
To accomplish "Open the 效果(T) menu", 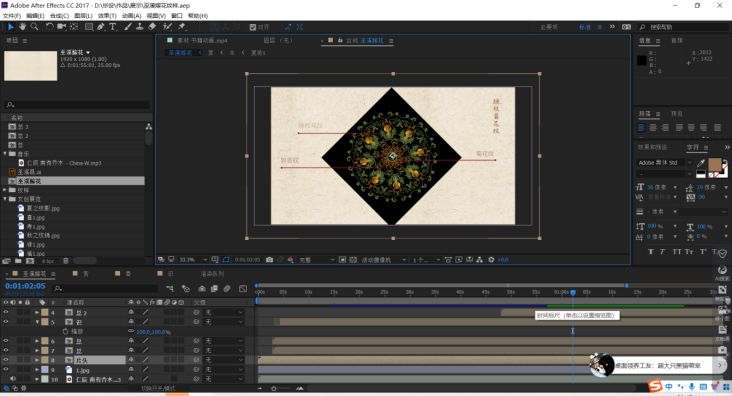I will [x=107, y=15].
